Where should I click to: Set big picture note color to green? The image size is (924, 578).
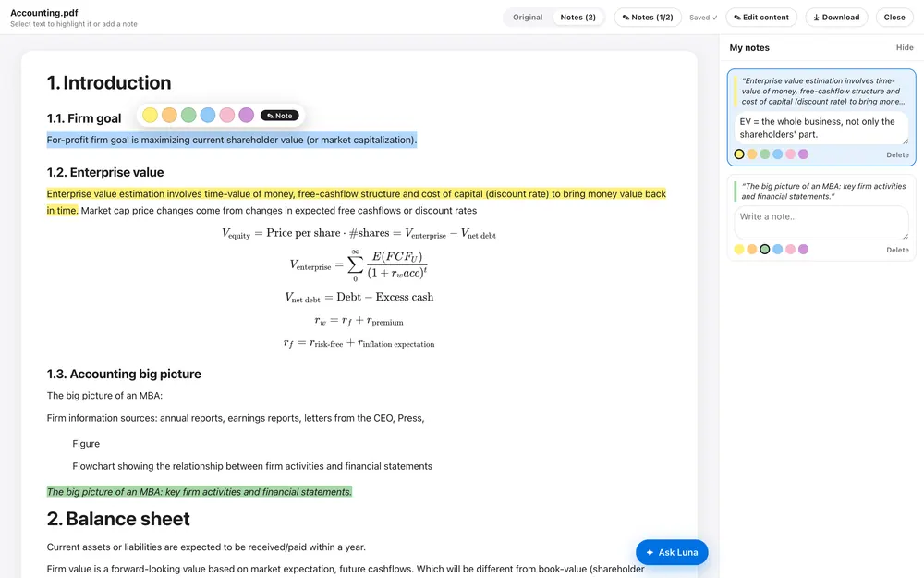(765, 249)
